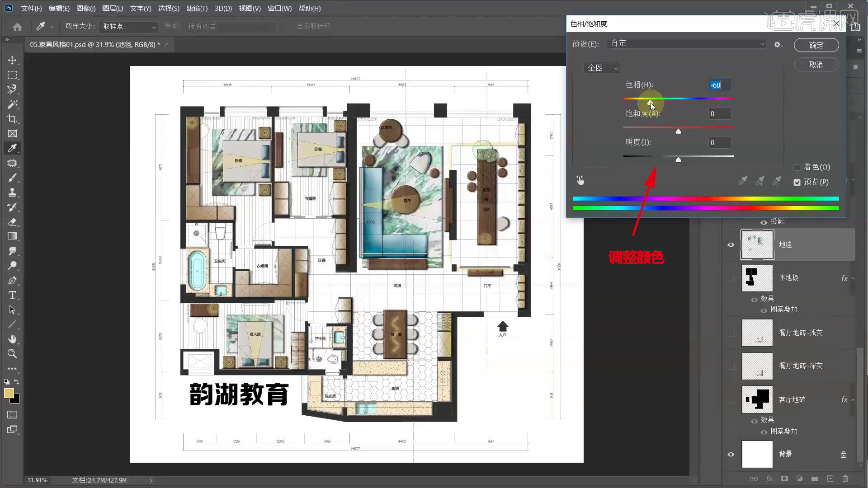Open the 取样大小 sample size dropdown
This screenshot has height=488, width=868.
129,27
